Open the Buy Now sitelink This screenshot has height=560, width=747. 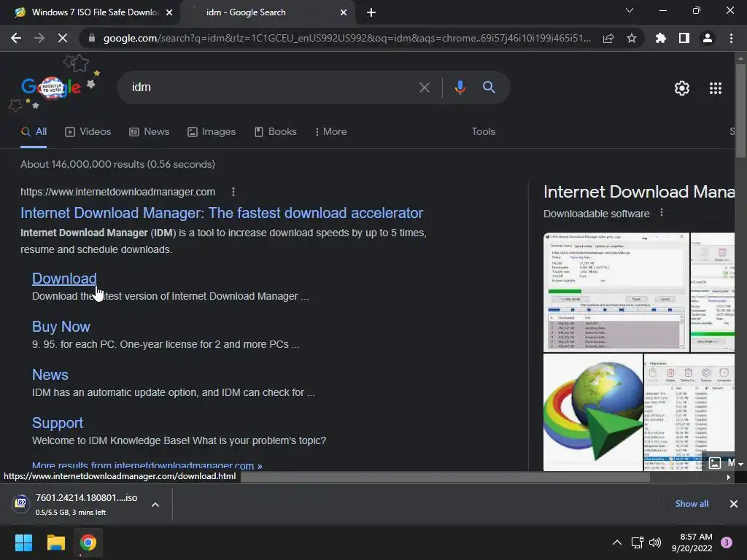[61, 327]
